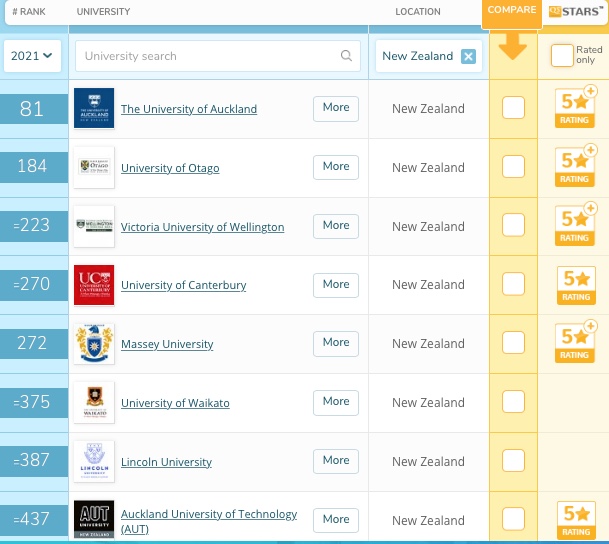Open Victoria Wellington's 5 star rating badge
Viewport: 609px width, 544px height.
(x=576, y=224)
